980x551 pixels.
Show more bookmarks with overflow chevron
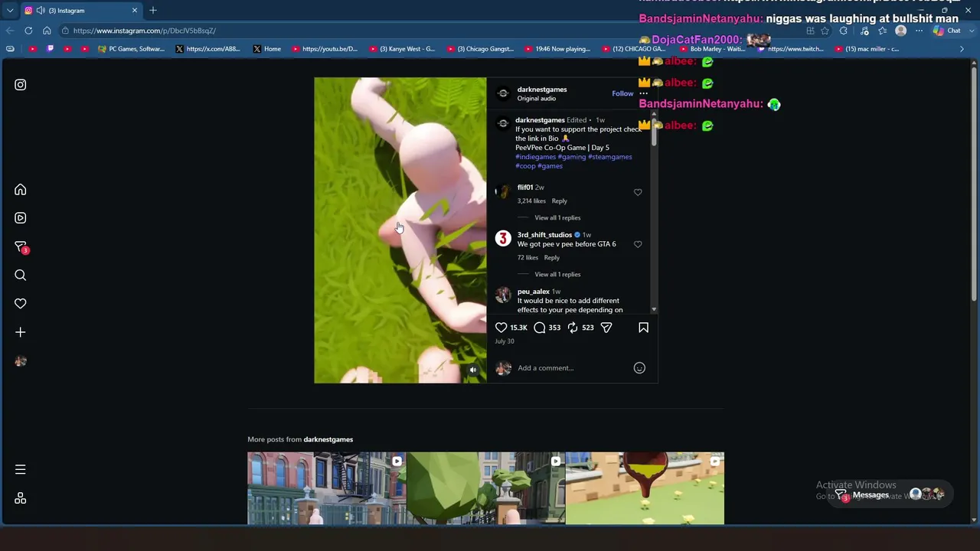pos(962,49)
